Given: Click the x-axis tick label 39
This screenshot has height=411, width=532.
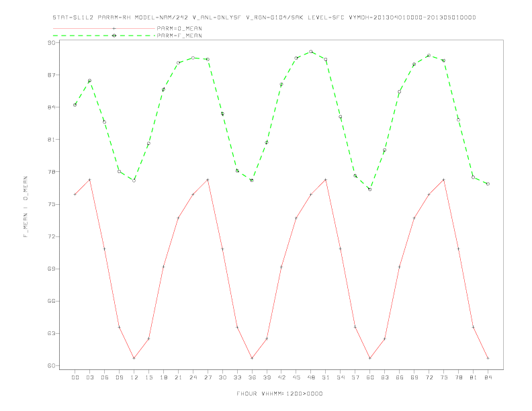Looking at the screenshot, I should tap(267, 377).
